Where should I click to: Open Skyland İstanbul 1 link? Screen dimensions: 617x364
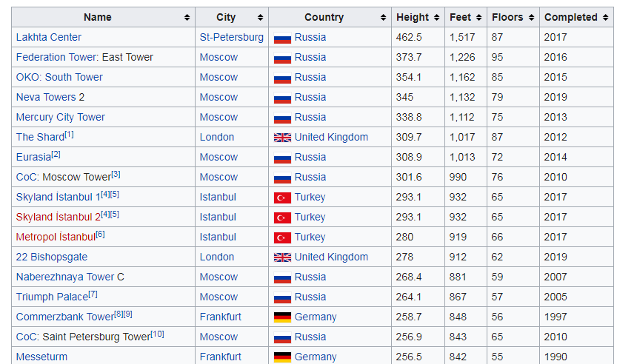point(59,197)
